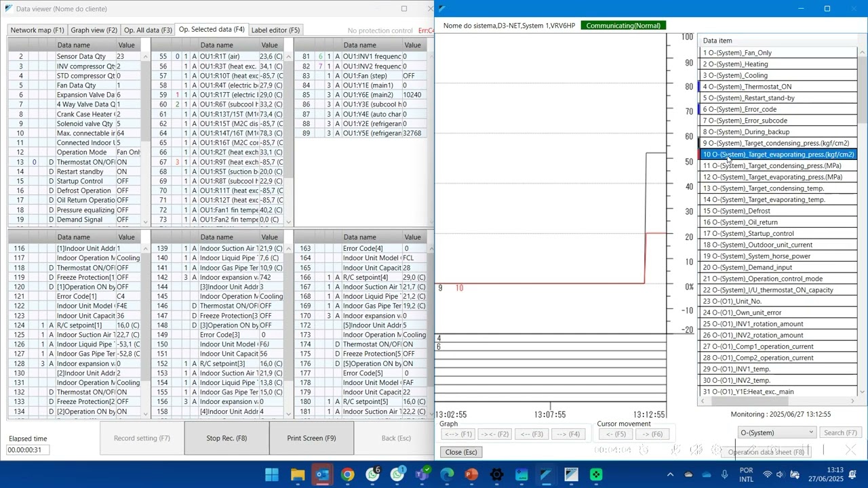Image resolution: width=868 pixels, height=488 pixels.
Task: Select data item 27 O-(O1)_Comp1_operation_current
Action: [778, 346]
